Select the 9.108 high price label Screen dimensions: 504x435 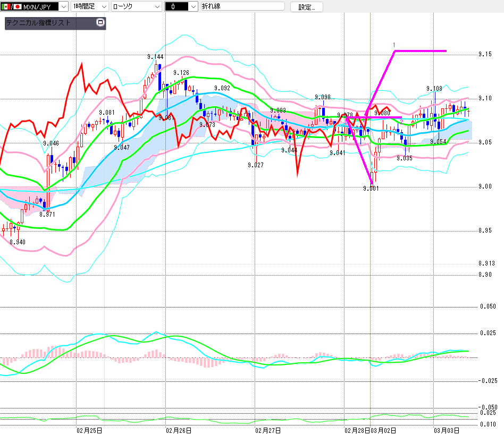tap(434, 89)
